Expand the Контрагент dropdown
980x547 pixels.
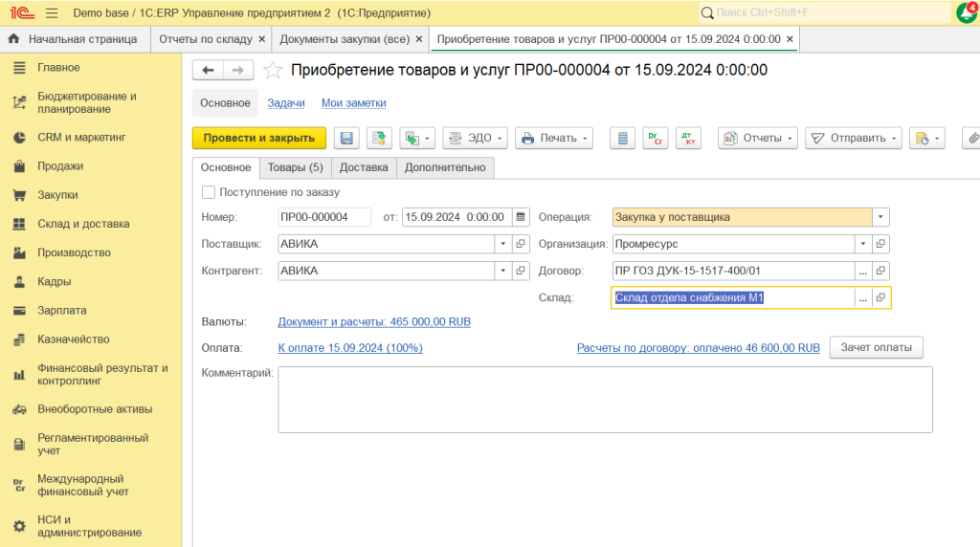[503, 271]
